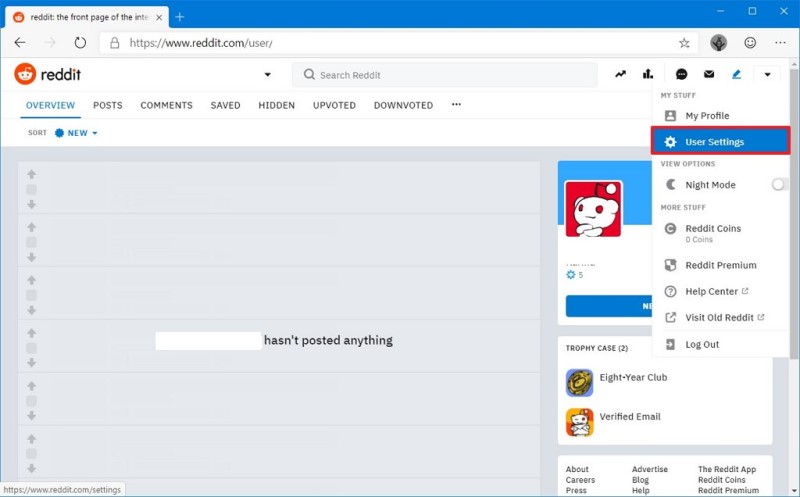800x497 pixels.
Task: Click the favorites star in address bar
Action: [x=684, y=43]
